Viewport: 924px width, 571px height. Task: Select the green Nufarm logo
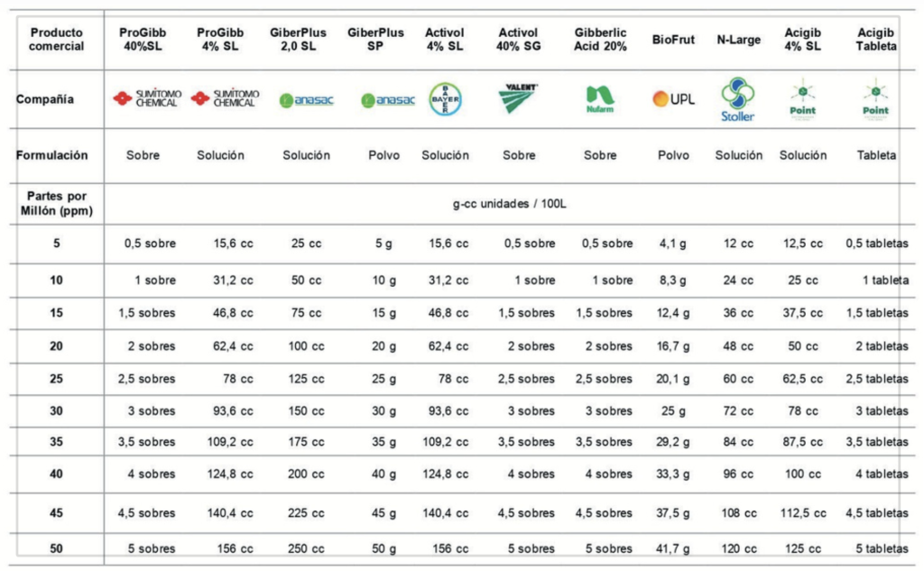tap(600, 97)
